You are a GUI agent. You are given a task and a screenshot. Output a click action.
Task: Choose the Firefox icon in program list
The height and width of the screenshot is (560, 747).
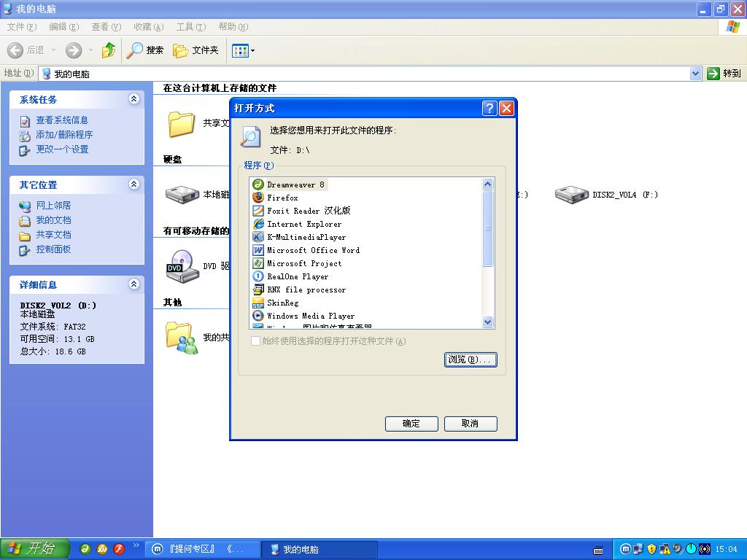(x=258, y=197)
